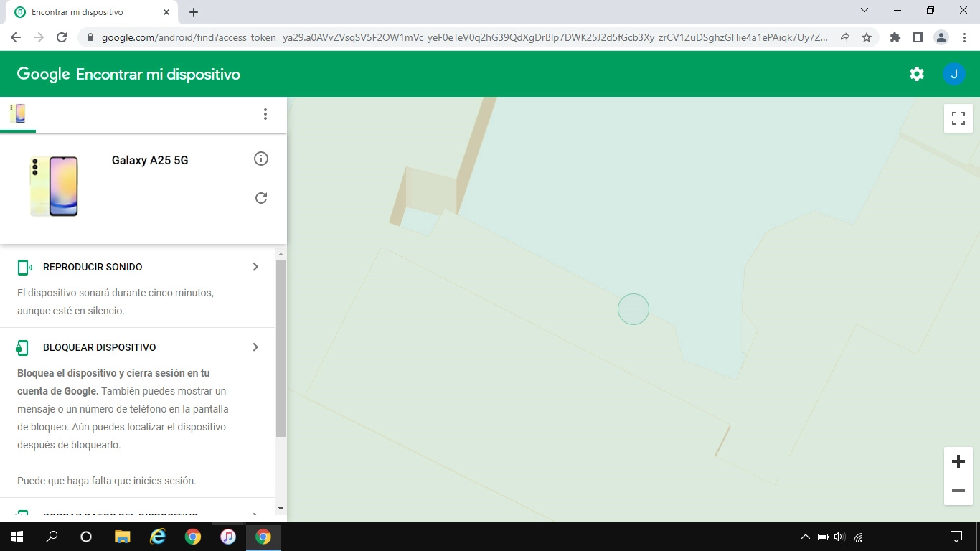Image resolution: width=980 pixels, height=551 pixels.
Task: Open device info details
Action: [261, 159]
